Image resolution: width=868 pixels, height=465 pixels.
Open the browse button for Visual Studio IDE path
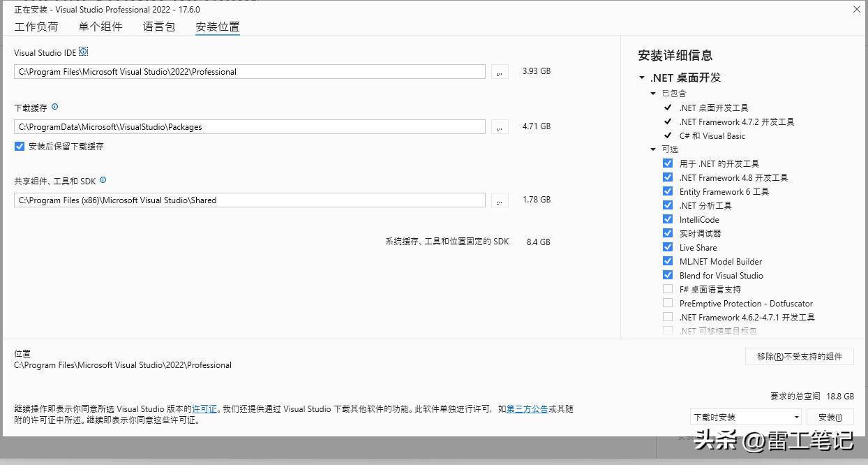pyautogui.click(x=499, y=71)
